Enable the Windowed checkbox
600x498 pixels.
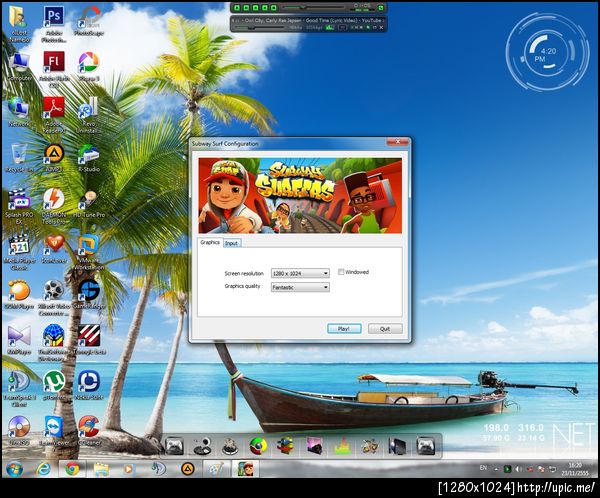(x=341, y=272)
